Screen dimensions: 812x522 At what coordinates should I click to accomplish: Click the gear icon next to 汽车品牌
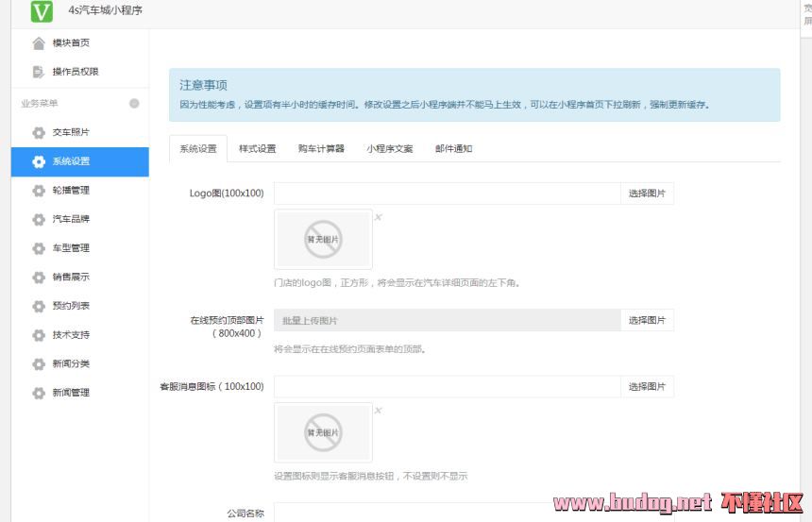(x=39, y=220)
